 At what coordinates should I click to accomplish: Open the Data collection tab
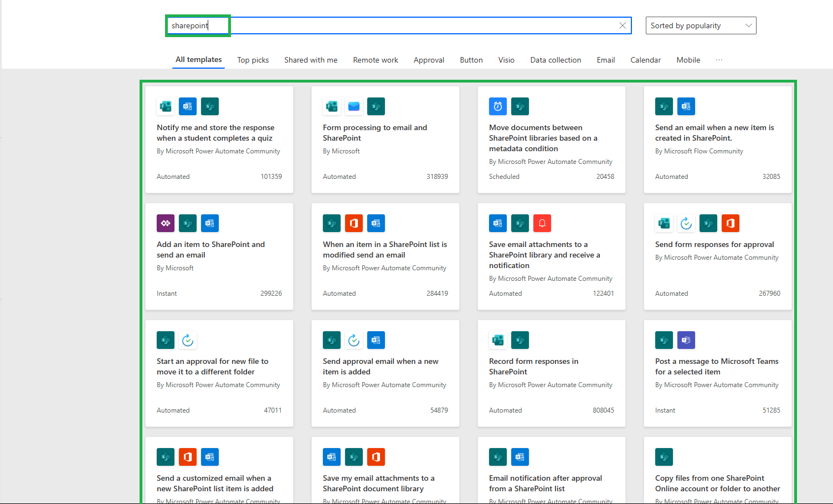pyautogui.click(x=556, y=60)
